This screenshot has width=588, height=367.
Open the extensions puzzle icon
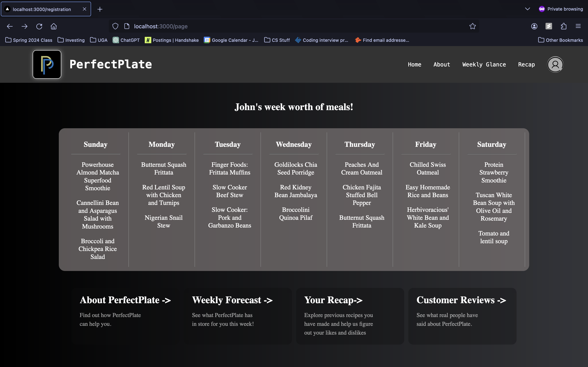click(x=563, y=26)
